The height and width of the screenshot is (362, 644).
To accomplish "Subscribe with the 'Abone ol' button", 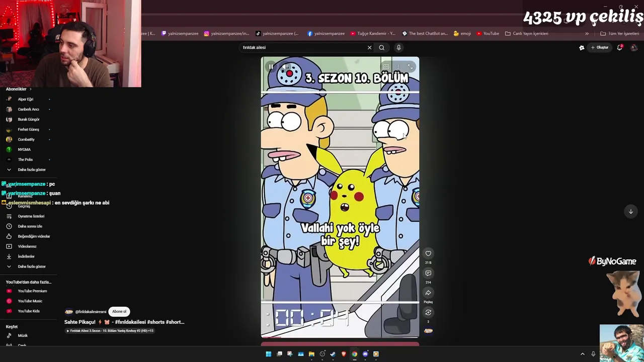I will point(119,312).
